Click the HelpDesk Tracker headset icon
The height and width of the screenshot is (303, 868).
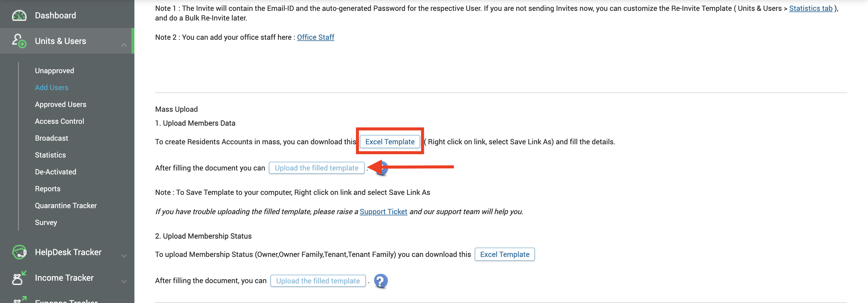19,252
